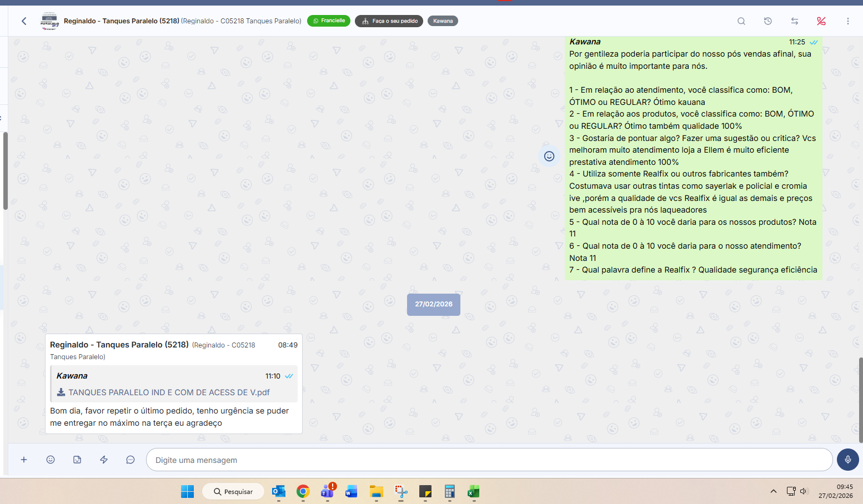Open search in conversation

[x=741, y=21]
